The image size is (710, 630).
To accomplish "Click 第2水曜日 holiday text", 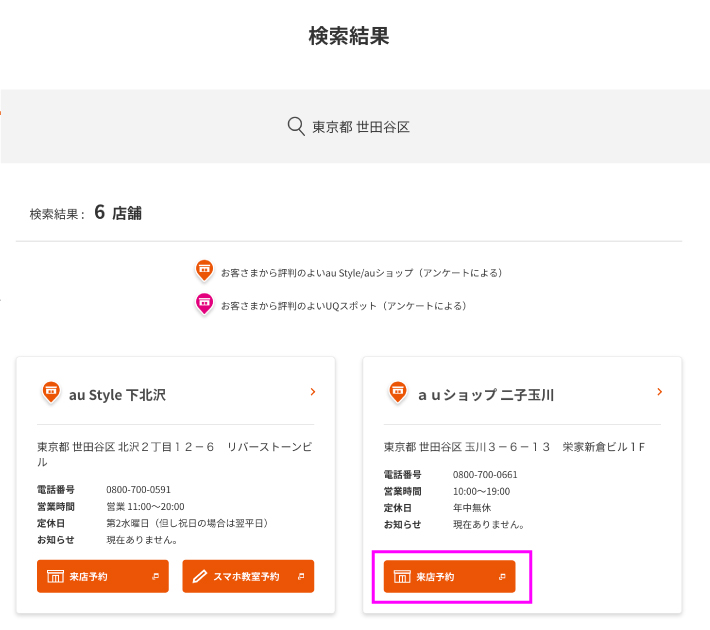I will 188,523.
